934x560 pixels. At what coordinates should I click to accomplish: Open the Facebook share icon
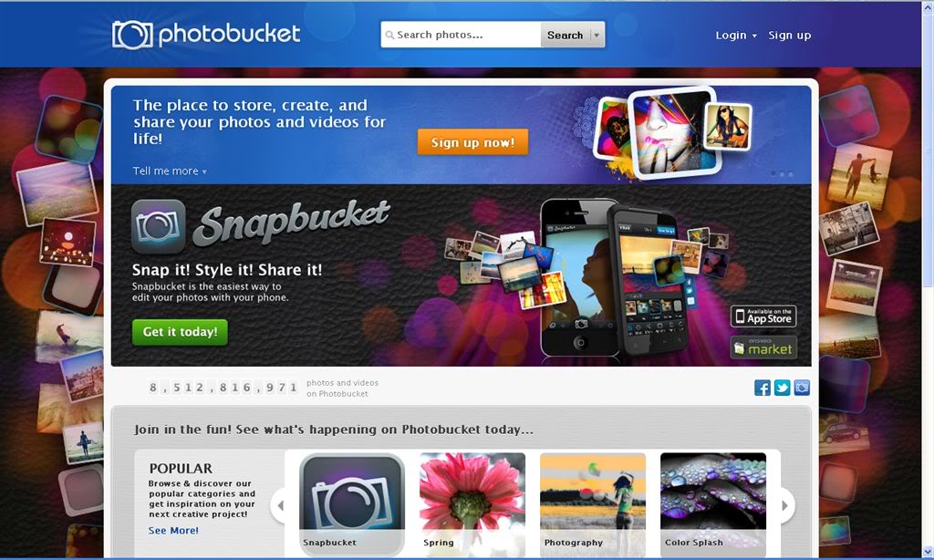coord(762,388)
